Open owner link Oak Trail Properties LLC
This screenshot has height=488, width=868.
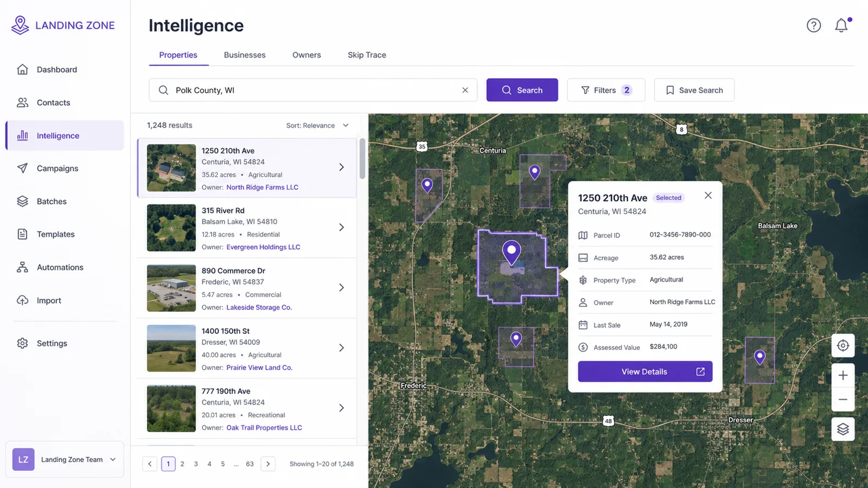(x=264, y=427)
